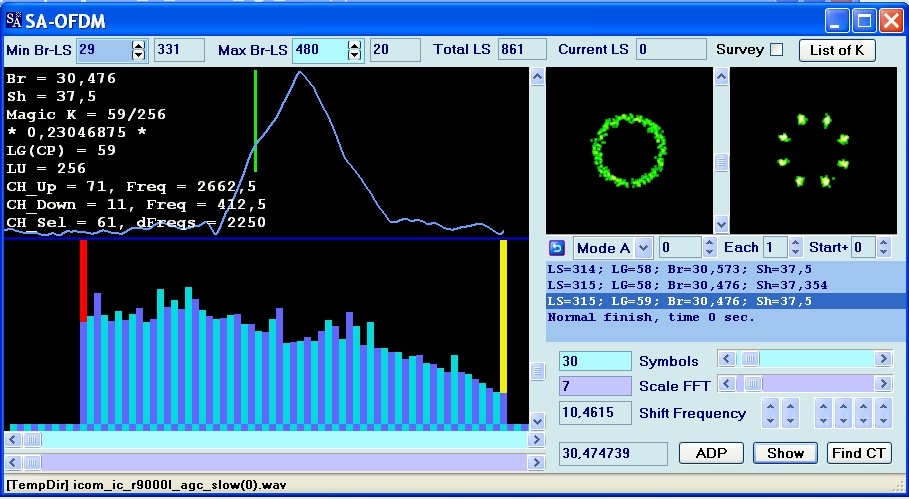Click the Symbols slider thumb

750,359
